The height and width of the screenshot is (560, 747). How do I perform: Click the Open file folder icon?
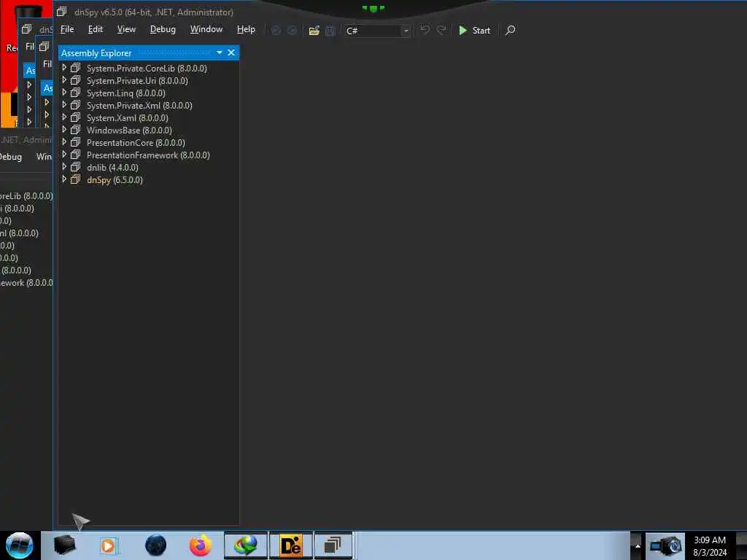314,31
